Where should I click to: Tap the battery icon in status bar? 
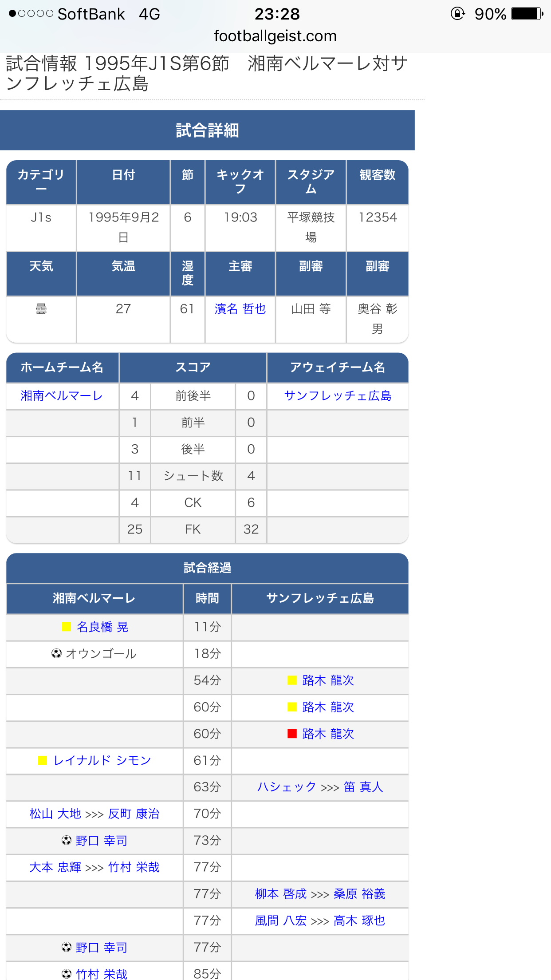527,14
